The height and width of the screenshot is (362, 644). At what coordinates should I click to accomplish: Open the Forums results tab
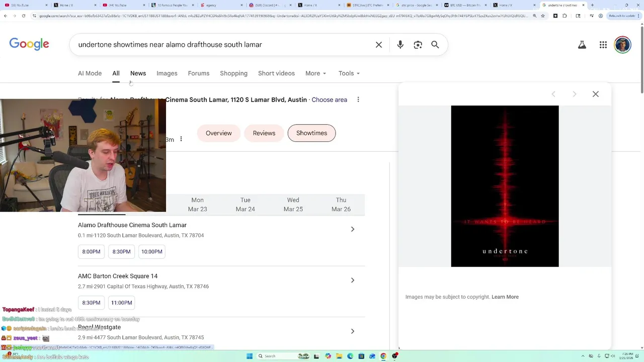click(199, 73)
